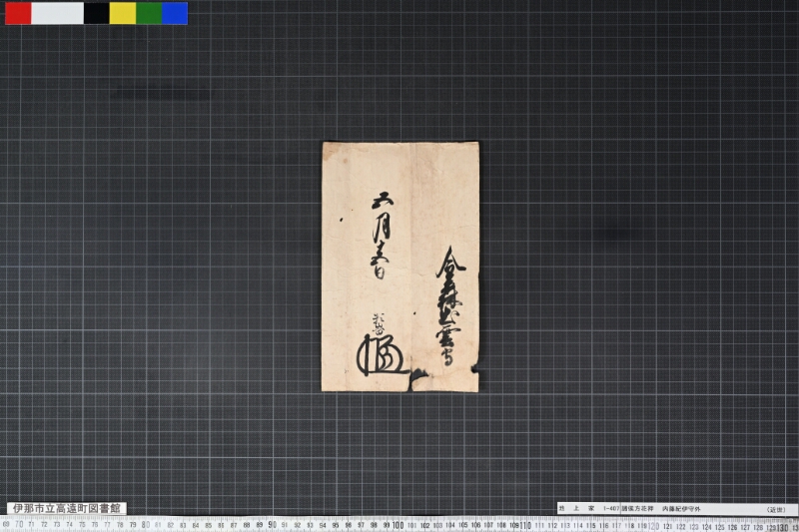
Task: Click the 諸侯方花押 caption text
Action: (637, 509)
